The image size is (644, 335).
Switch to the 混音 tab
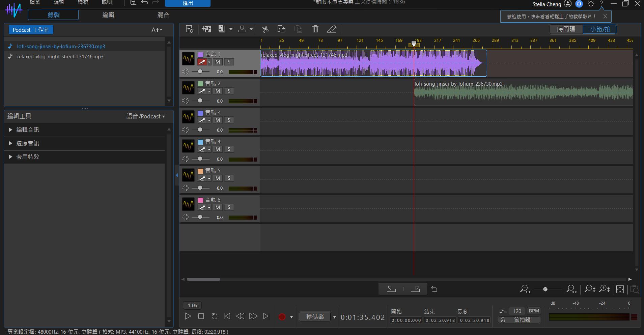click(x=163, y=15)
